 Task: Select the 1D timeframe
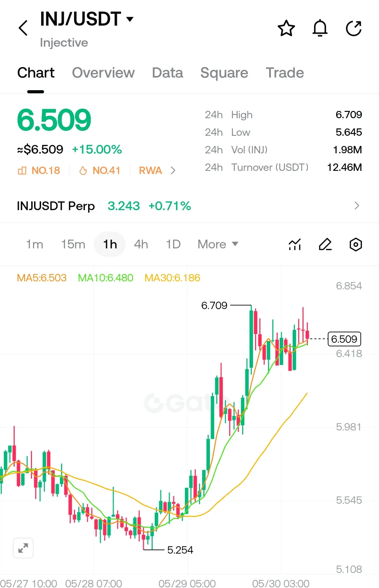coord(173,244)
